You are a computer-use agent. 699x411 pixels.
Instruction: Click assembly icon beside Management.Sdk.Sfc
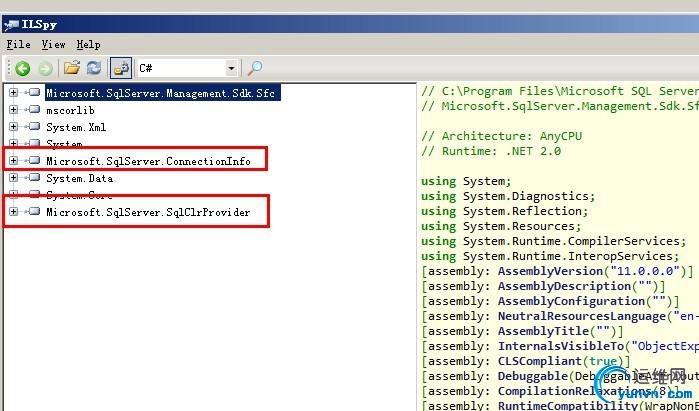(x=33, y=93)
